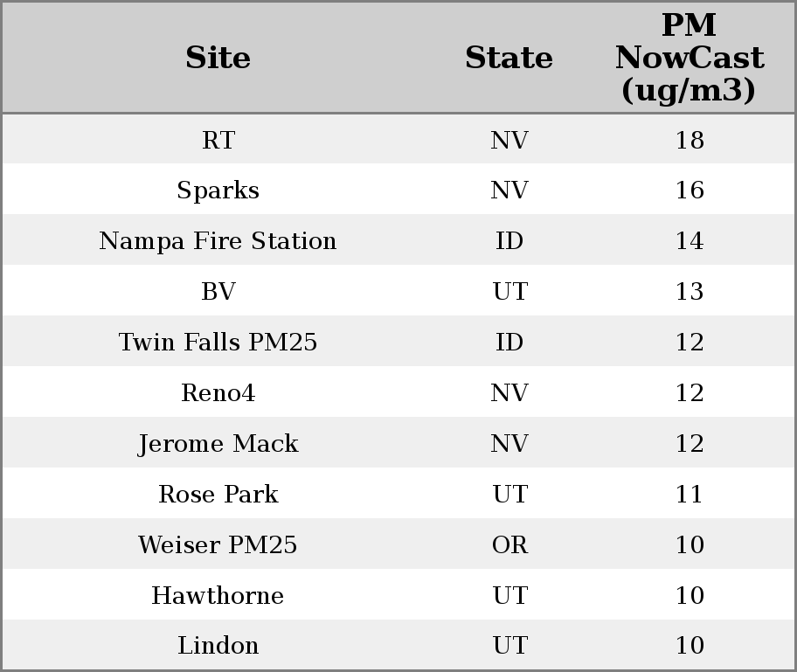Viewport: 797px width, 672px height.
Task: Click the Jerome Mack site name
Action: 218,444
